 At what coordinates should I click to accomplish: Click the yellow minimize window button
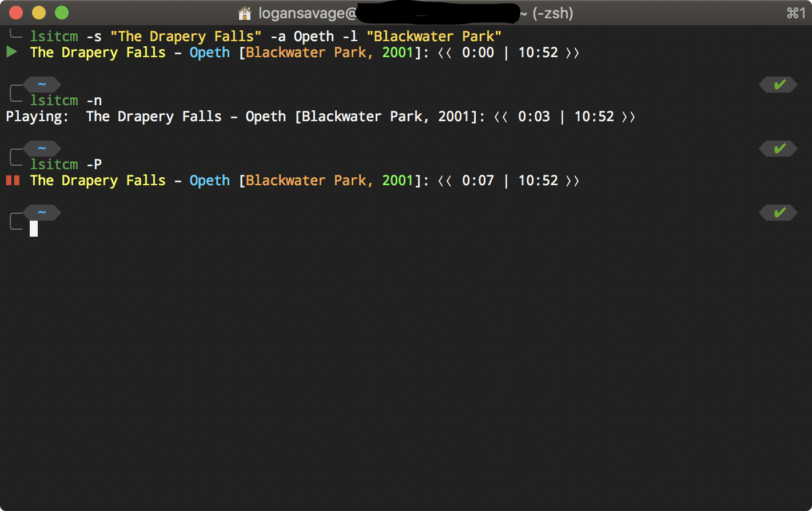click(39, 13)
